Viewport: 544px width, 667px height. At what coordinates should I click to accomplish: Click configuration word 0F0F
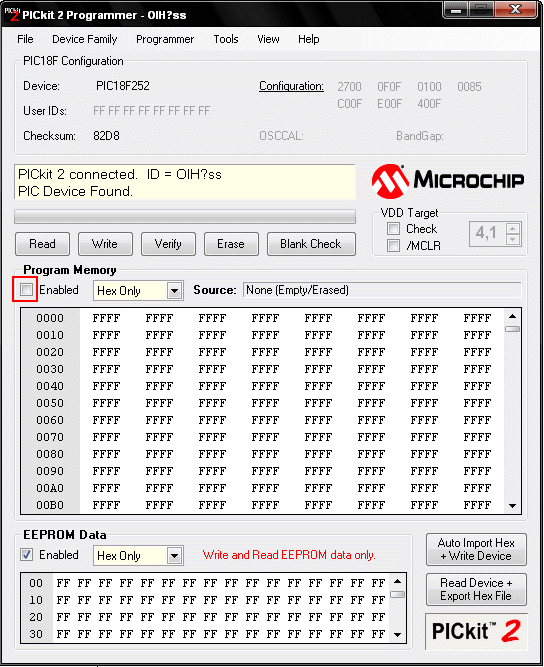(x=389, y=87)
